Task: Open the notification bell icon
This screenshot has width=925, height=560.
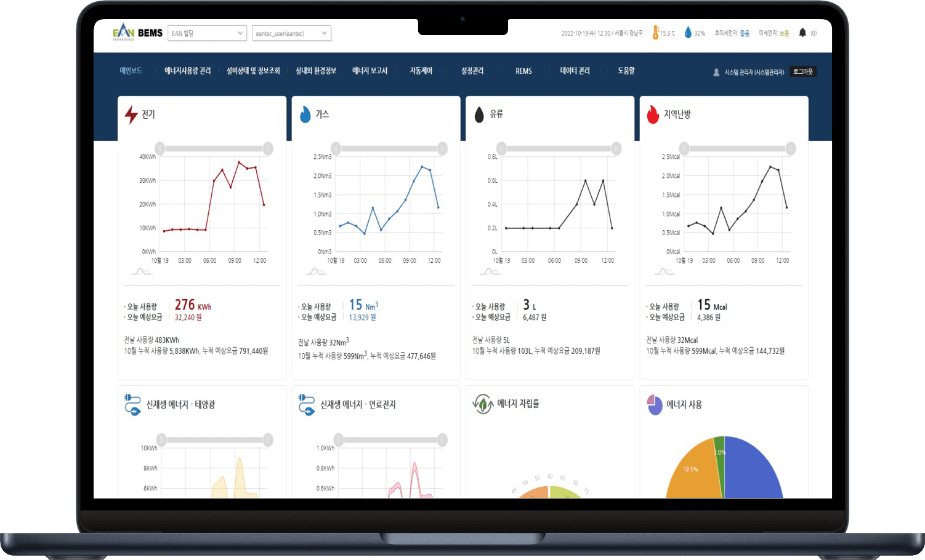Action: pyautogui.click(x=802, y=33)
